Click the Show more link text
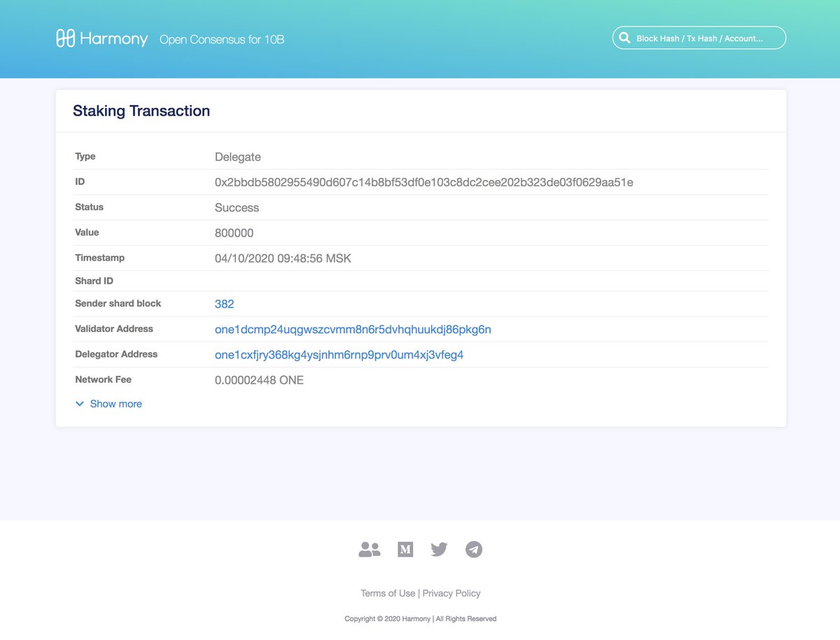 116,404
